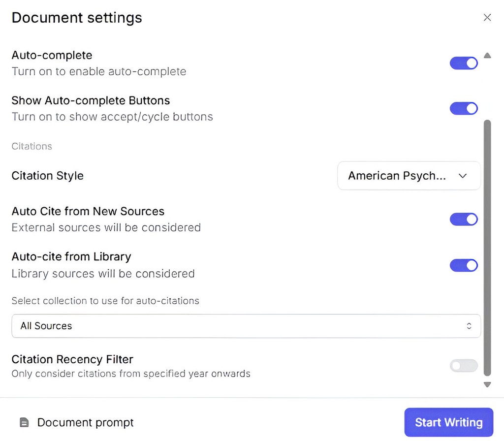Turn off Show Auto-complete Buttons
The height and width of the screenshot is (441, 504).
pos(463,108)
